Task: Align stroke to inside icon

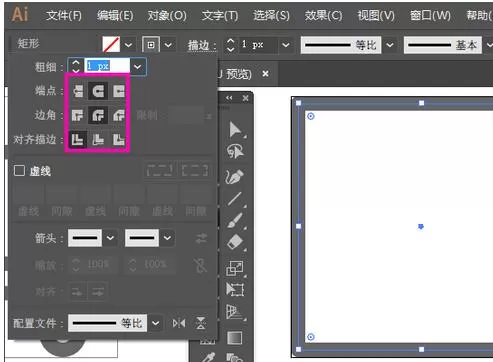Action: point(98,140)
